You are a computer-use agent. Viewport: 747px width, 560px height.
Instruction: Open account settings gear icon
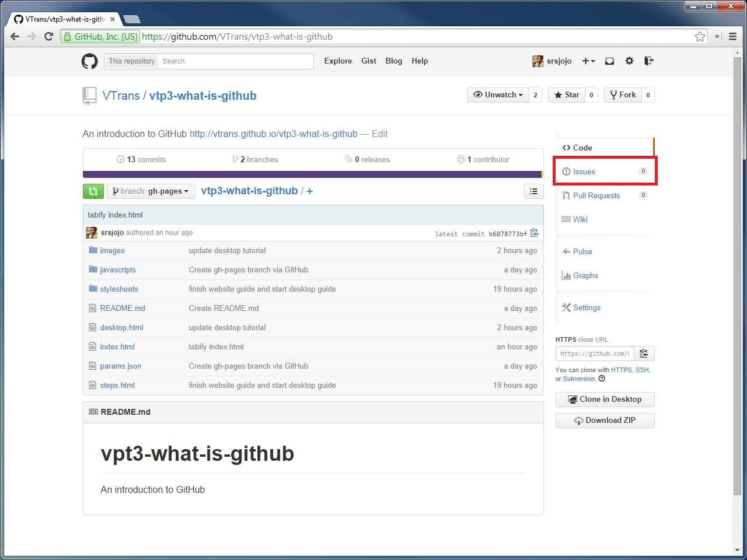[x=629, y=61]
